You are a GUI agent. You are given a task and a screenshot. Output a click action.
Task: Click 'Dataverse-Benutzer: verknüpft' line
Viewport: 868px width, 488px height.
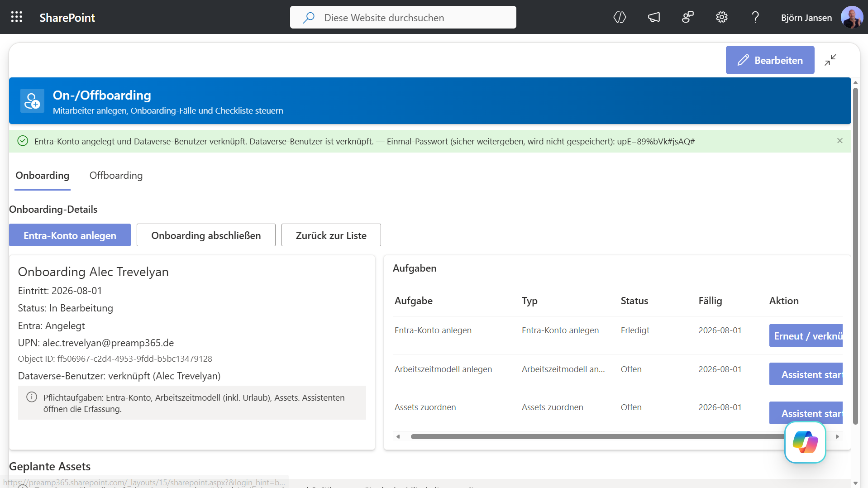tap(119, 376)
